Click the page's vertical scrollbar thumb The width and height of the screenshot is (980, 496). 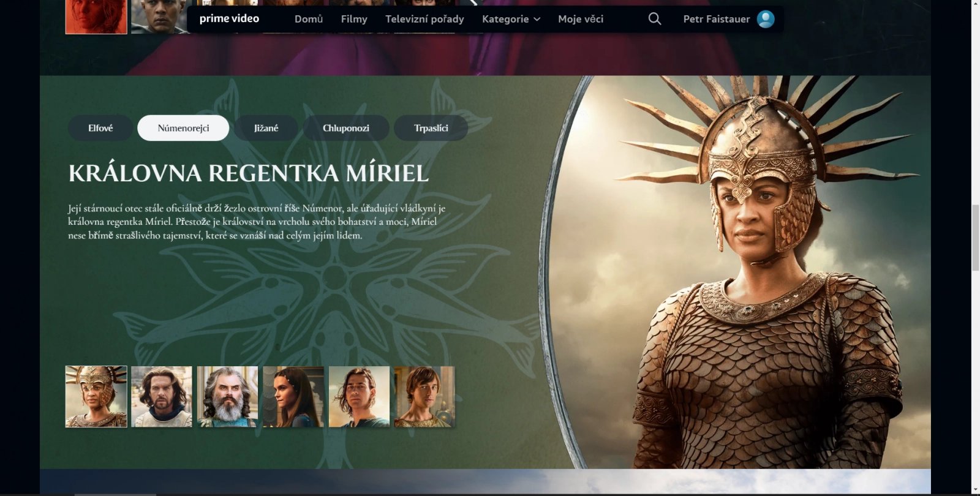coord(976,238)
